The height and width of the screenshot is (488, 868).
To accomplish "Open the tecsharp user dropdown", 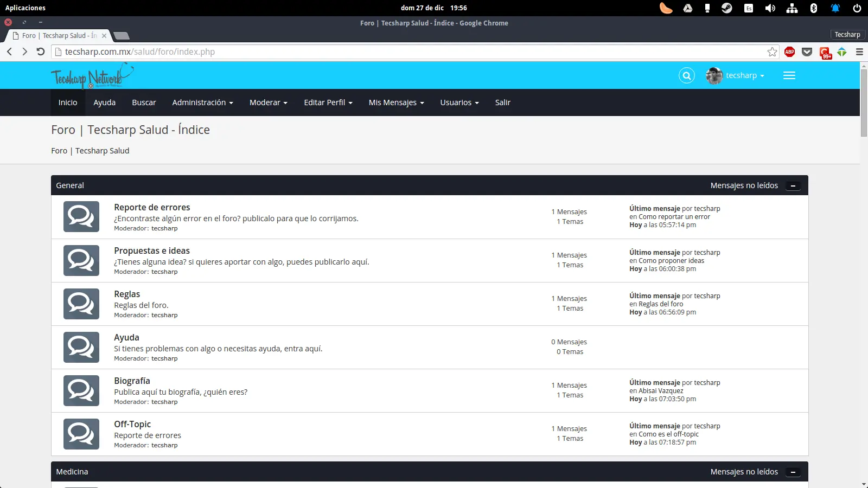I will (x=745, y=75).
